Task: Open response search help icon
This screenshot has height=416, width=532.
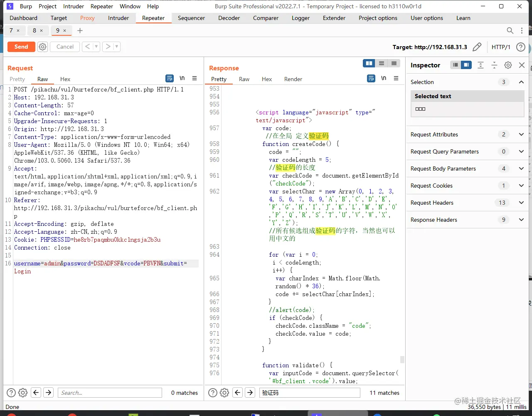Action: click(x=212, y=392)
